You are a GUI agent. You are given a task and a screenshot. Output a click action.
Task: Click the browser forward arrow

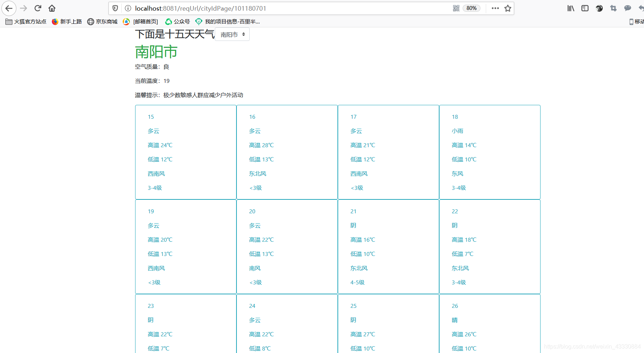click(23, 8)
